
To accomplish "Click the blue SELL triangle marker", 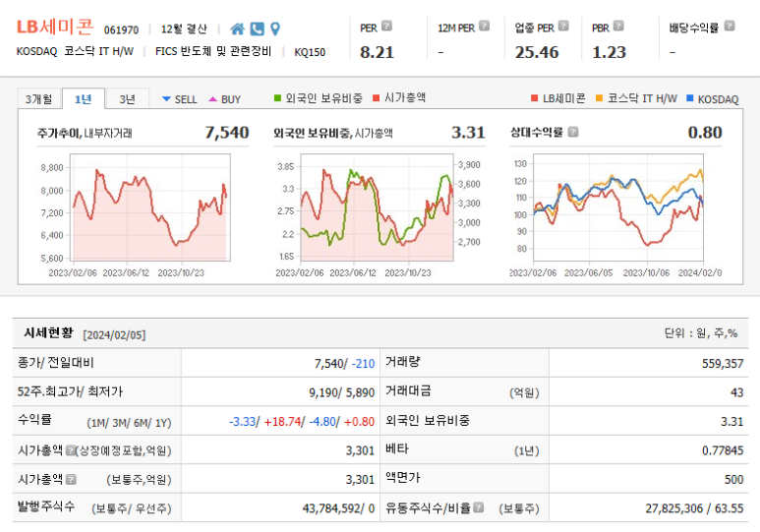I will tap(166, 99).
